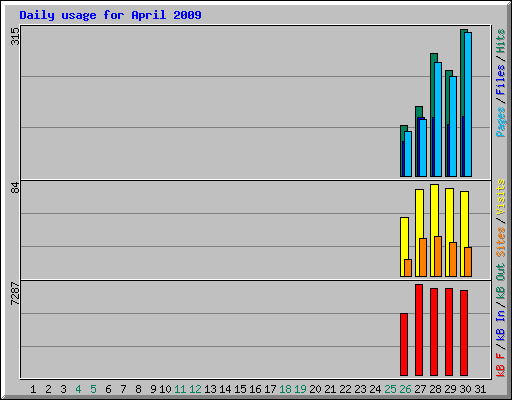
Task: Choose the orange Sites bar for day 27
Action: click(423, 257)
